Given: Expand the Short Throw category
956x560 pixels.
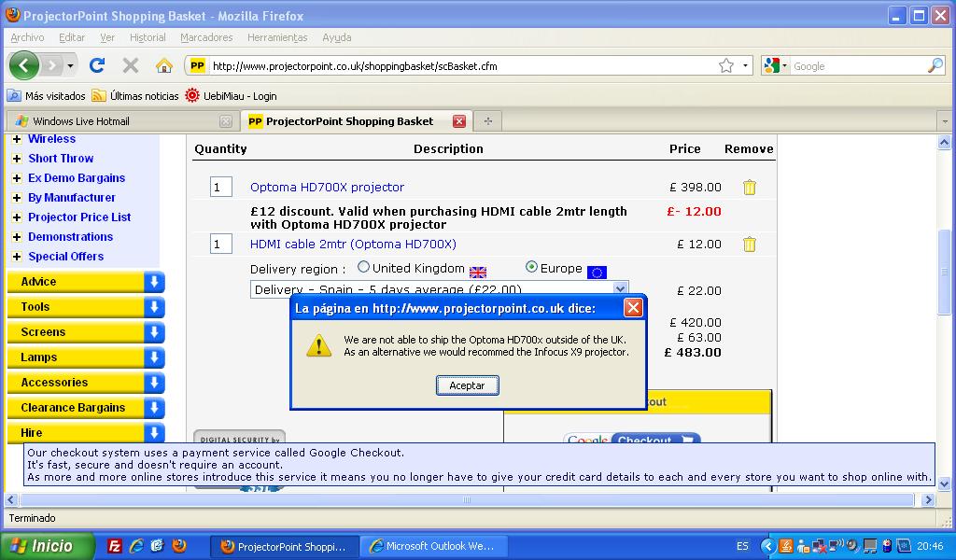Looking at the screenshot, I should click(17, 159).
